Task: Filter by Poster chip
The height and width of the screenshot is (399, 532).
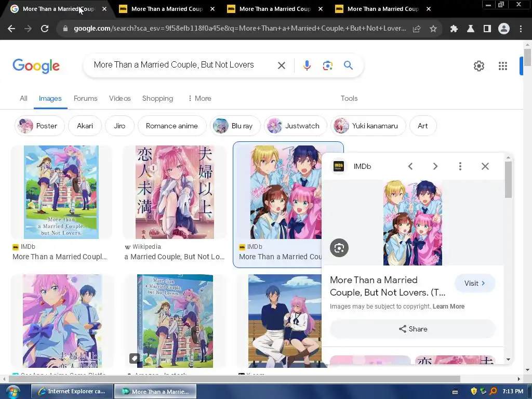Action: point(39,126)
